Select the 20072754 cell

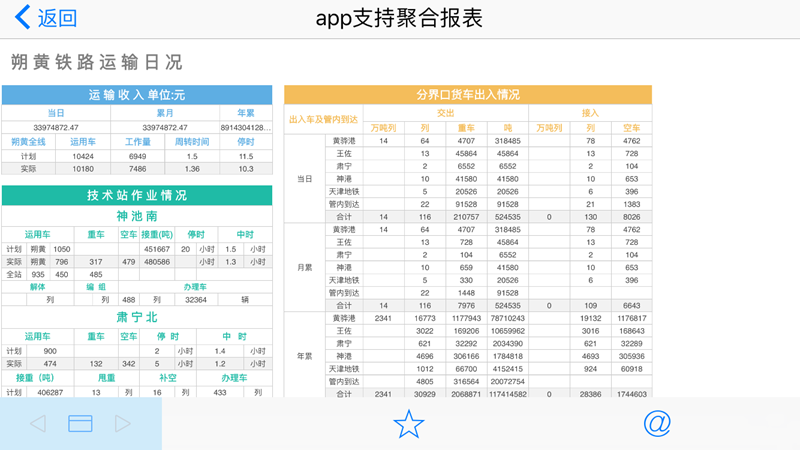coord(508,382)
